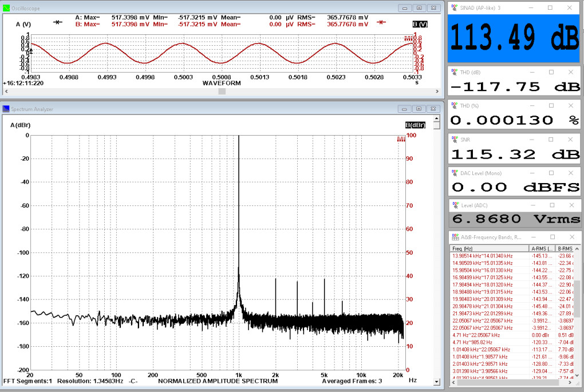The height and width of the screenshot is (392, 584).
Task: Click the Level (ADC) window DDP icon
Action: [x=455, y=205]
